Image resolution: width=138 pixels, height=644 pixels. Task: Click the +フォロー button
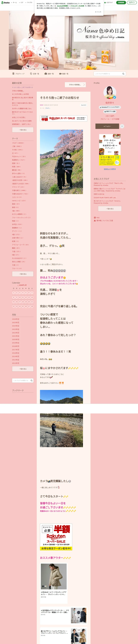[107, 126]
